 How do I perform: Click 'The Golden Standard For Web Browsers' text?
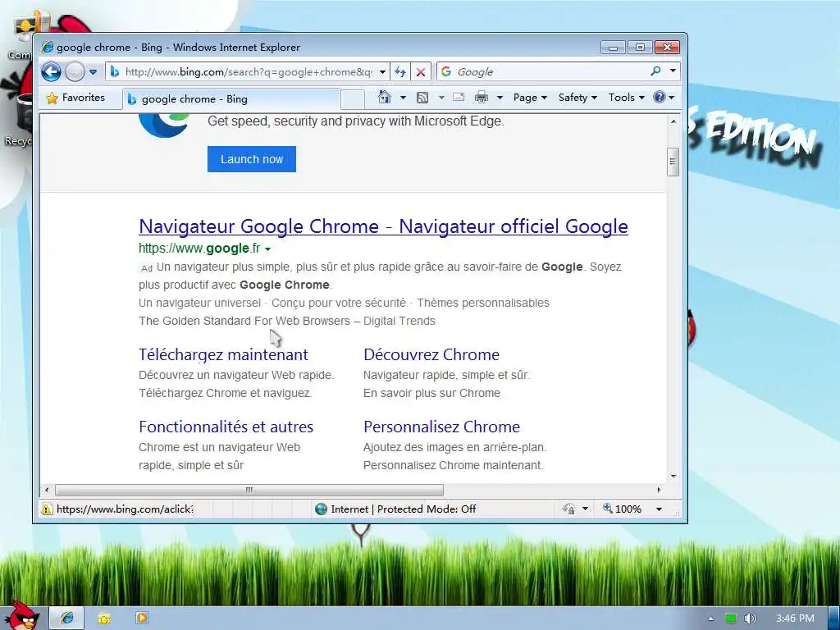(x=244, y=321)
